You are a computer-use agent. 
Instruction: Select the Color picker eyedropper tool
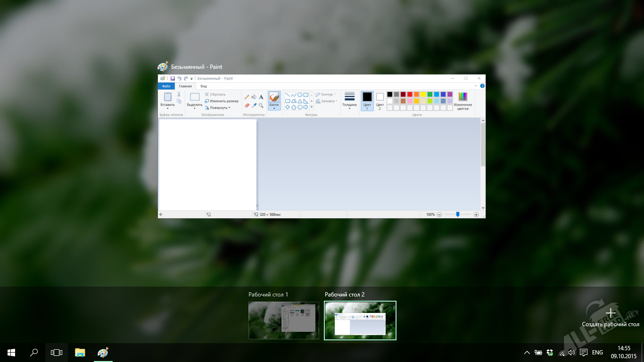(x=254, y=106)
